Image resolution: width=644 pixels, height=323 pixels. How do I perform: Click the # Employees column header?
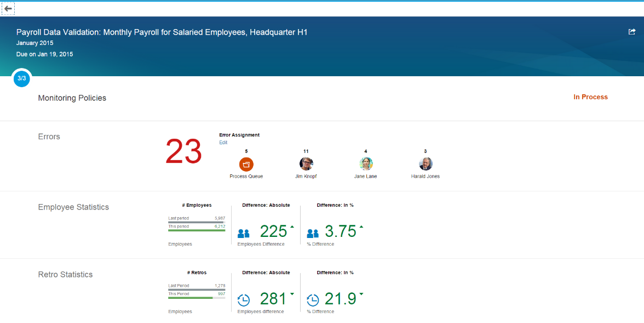[197, 205]
